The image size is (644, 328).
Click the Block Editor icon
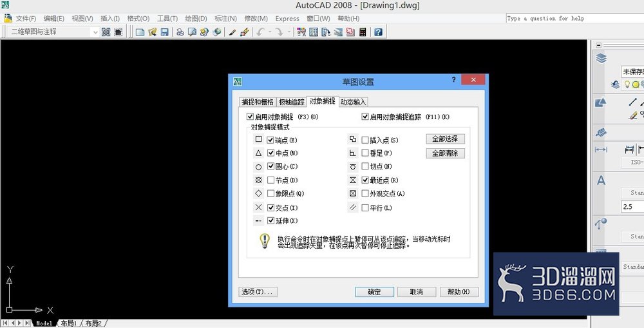point(244,32)
